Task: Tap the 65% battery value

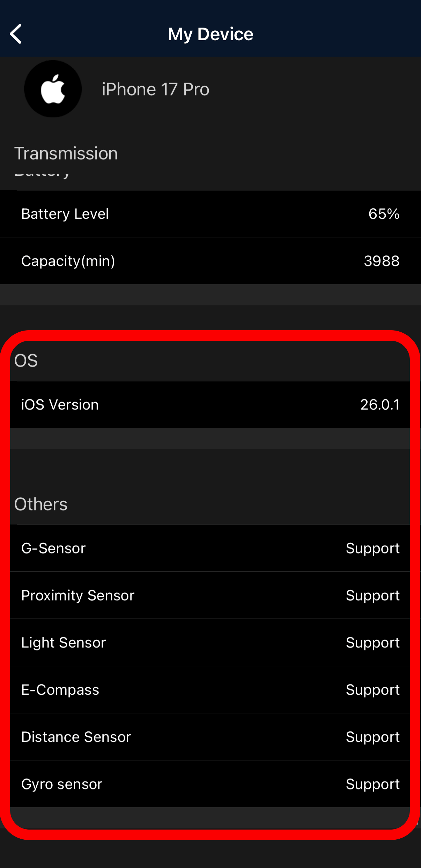Action: (384, 214)
